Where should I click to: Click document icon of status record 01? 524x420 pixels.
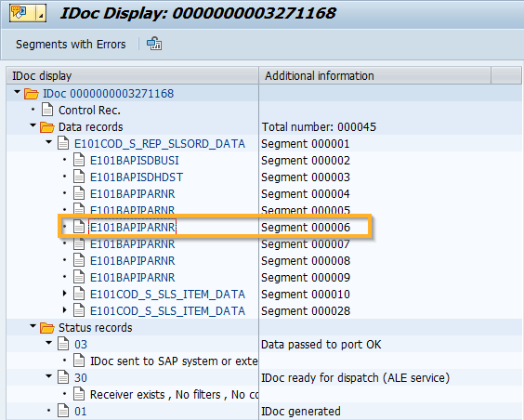coord(63,411)
